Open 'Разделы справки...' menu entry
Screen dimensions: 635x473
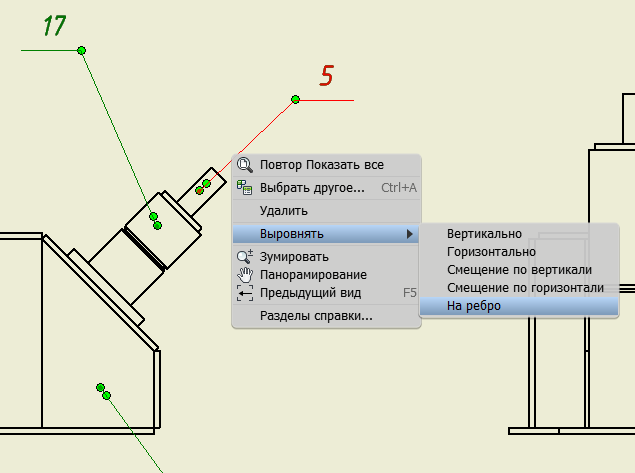[x=326, y=315]
